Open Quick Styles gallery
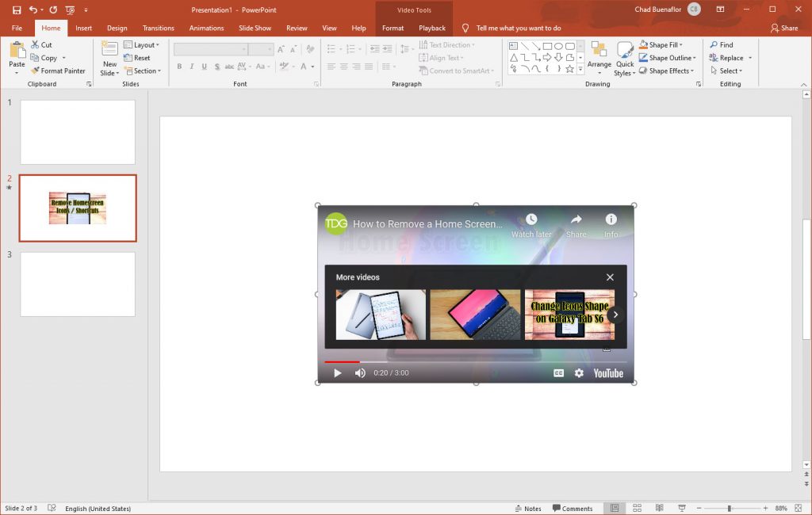This screenshot has height=515, width=812. click(625, 58)
